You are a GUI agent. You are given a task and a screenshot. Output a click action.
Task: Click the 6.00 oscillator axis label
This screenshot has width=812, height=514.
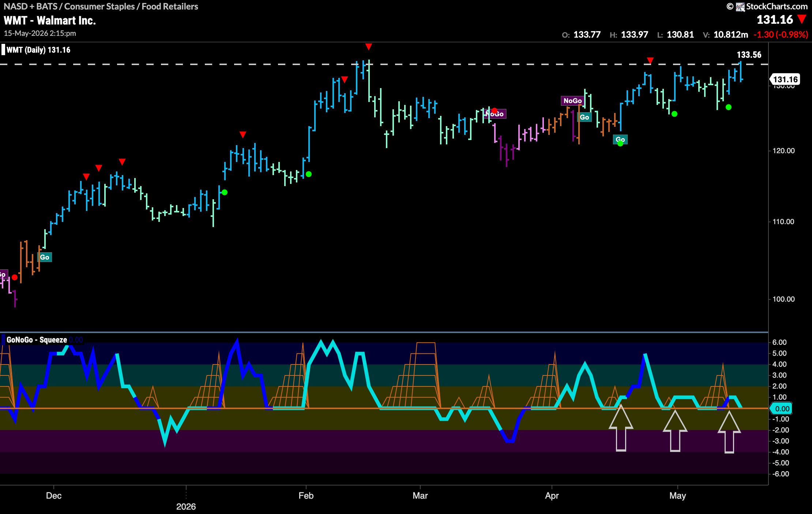click(x=779, y=342)
